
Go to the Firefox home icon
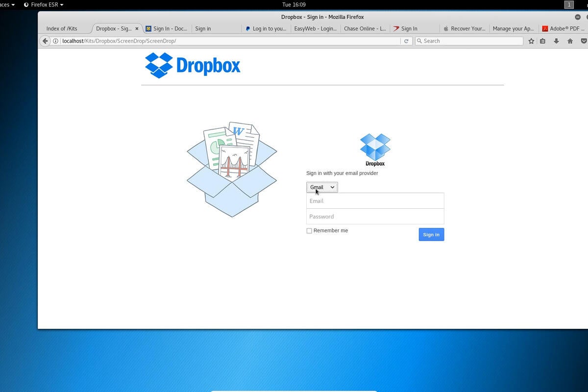pyautogui.click(x=570, y=41)
